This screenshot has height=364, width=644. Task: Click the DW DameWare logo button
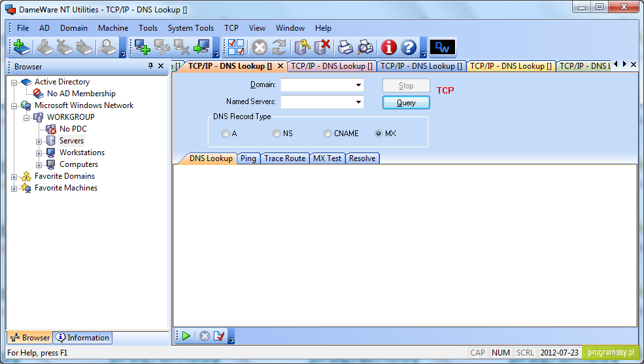(443, 47)
